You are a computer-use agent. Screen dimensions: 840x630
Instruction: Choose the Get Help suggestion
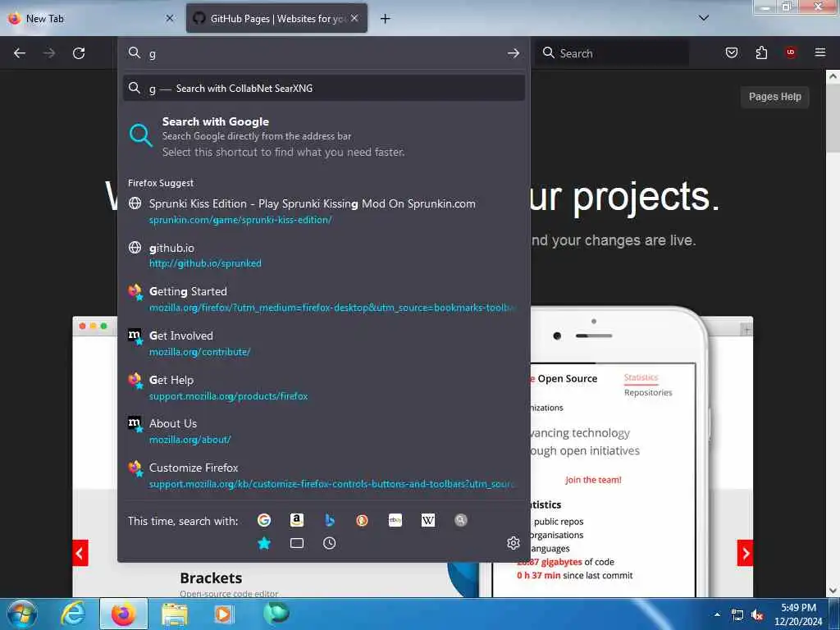[x=323, y=387]
